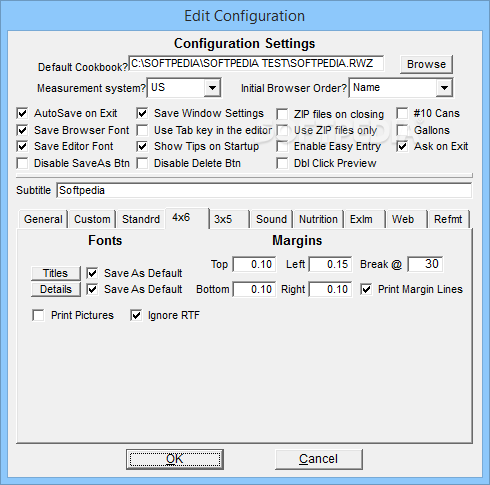Switch to the 3x5 tab
This screenshot has height=485, width=490.
[229, 219]
